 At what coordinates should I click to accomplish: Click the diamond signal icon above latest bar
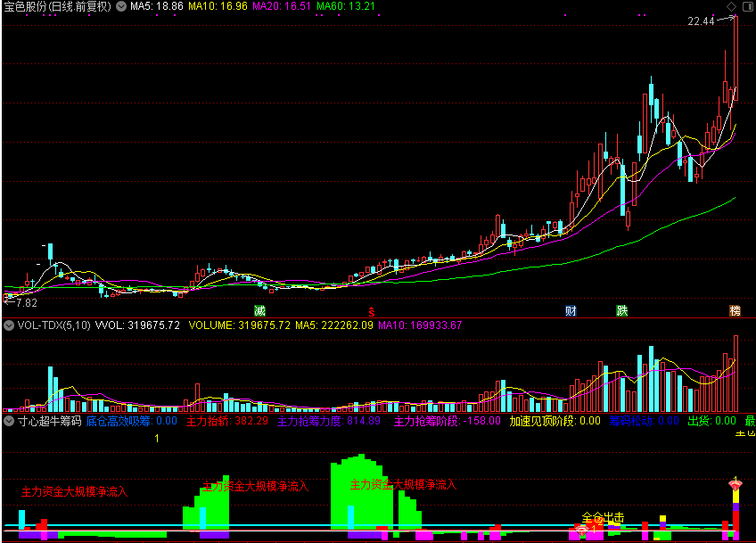[x=735, y=485]
